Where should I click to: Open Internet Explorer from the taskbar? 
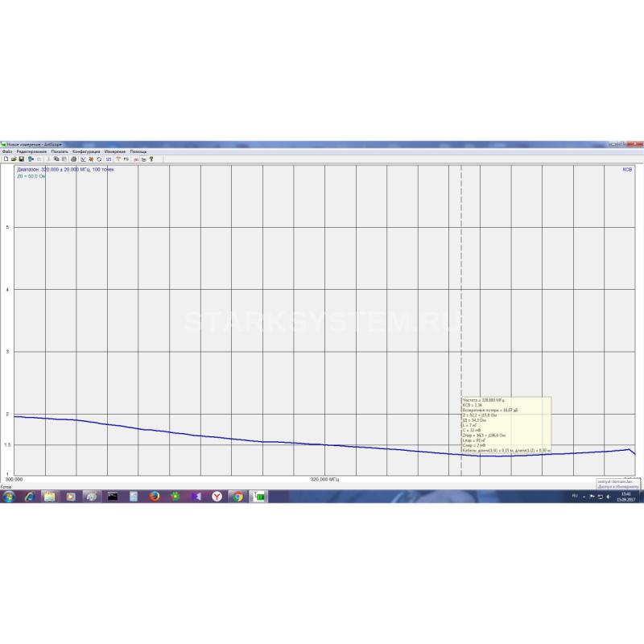pos(29,497)
